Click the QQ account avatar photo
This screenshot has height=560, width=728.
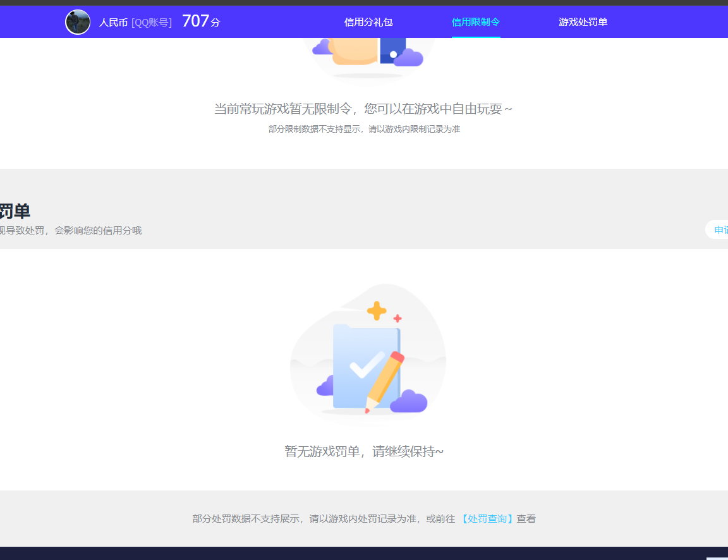tap(77, 21)
